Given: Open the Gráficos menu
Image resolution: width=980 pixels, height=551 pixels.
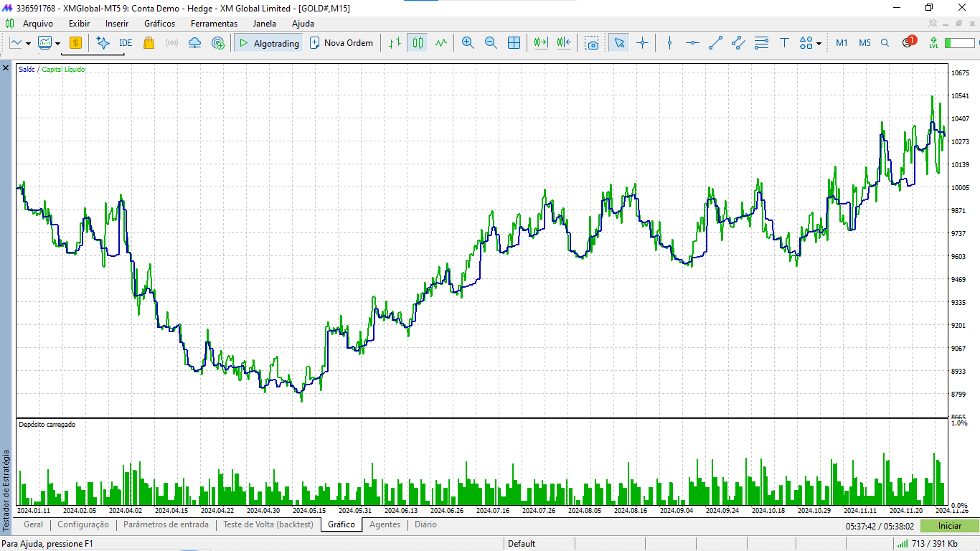Looking at the screenshot, I should pos(159,24).
